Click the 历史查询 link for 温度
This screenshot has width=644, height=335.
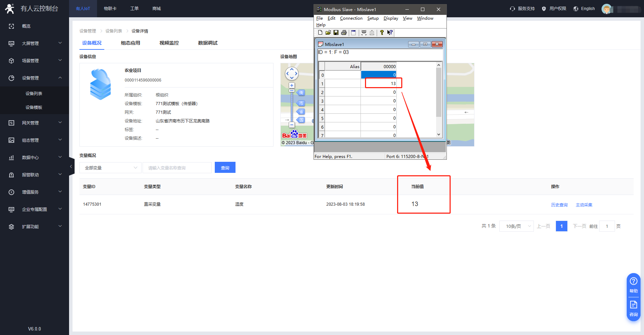(559, 205)
